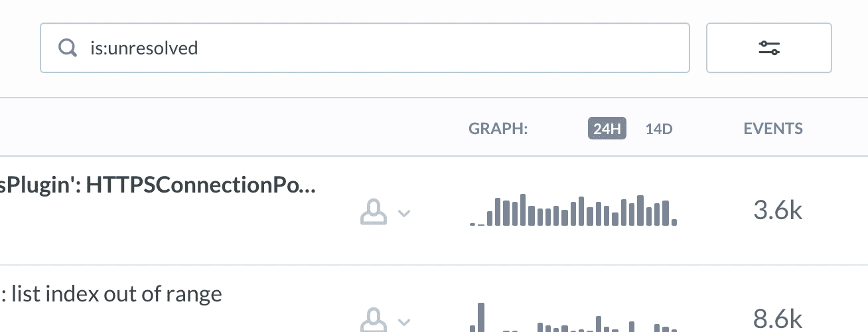Click the HTTPSConnectionPool issue bar graph
The image size is (868, 332).
[x=573, y=210]
